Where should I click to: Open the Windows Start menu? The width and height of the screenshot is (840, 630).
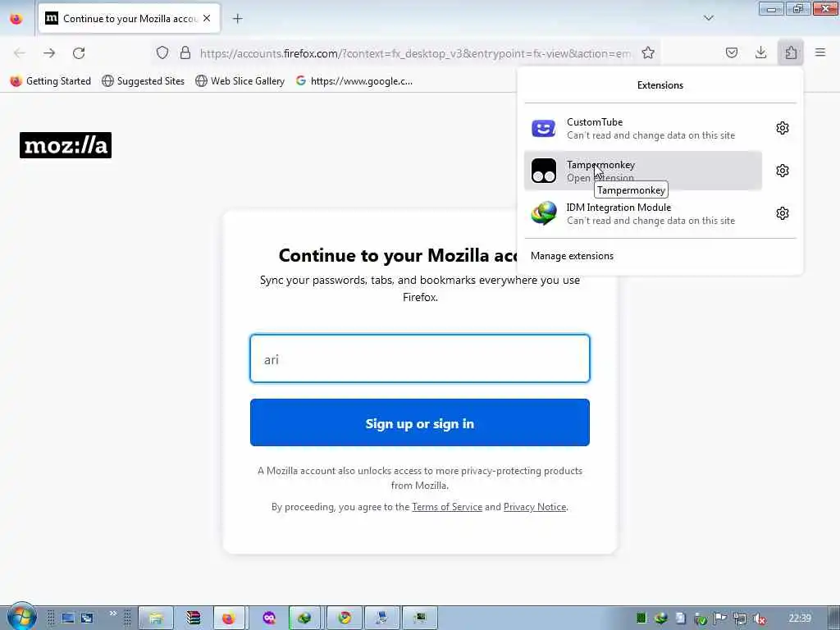point(21,617)
